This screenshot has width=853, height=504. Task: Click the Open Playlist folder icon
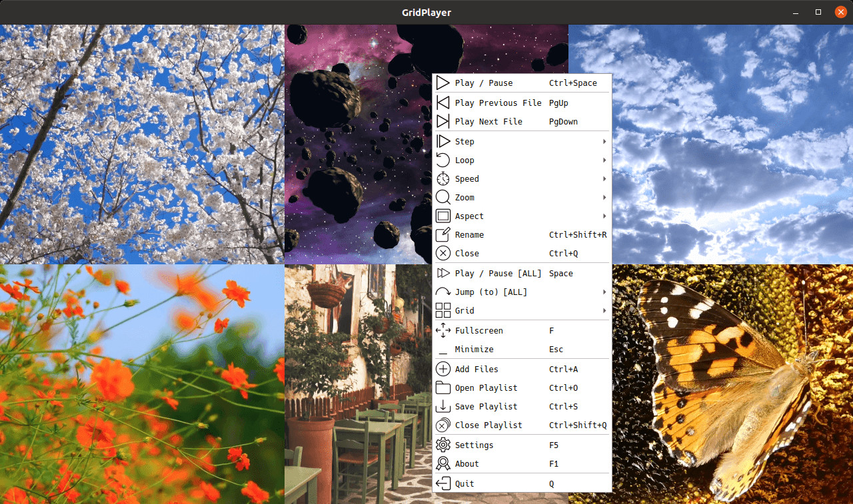tap(443, 387)
